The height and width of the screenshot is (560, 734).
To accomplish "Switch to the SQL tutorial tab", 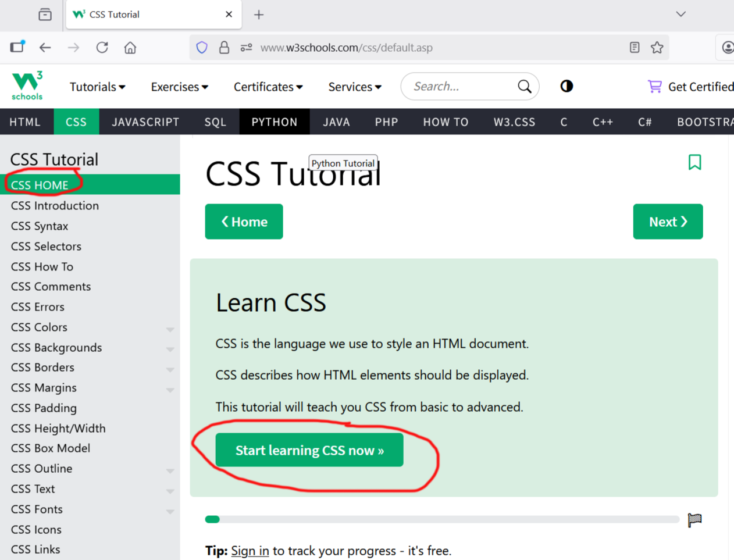I will (215, 122).
